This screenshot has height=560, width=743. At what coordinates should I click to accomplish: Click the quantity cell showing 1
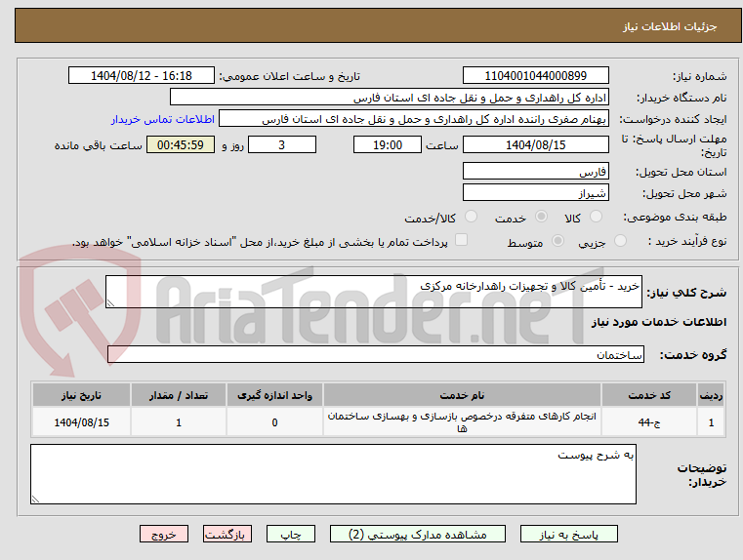click(x=179, y=422)
